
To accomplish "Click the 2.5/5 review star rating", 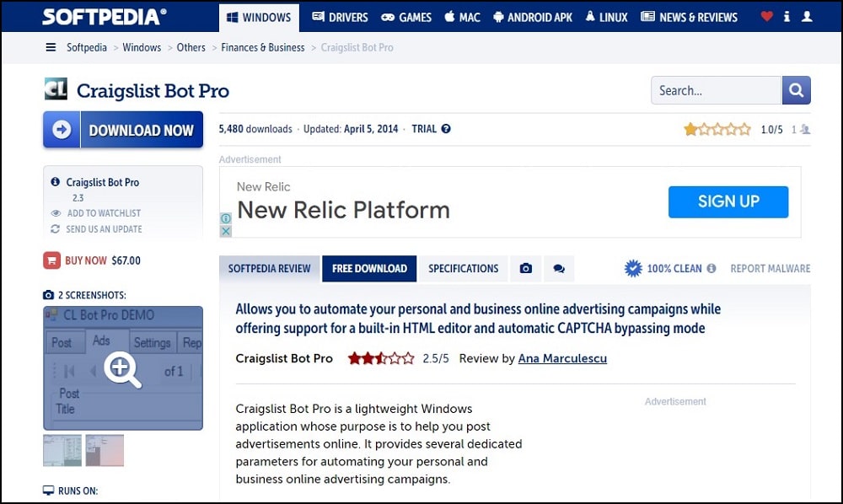I will [x=381, y=358].
